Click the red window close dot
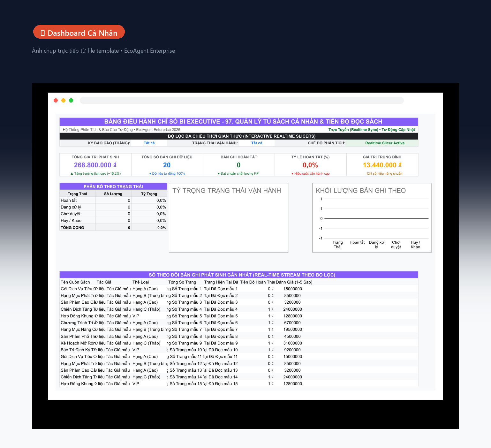The height and width of the screenshot is (448, 491). tap(56, 100)
